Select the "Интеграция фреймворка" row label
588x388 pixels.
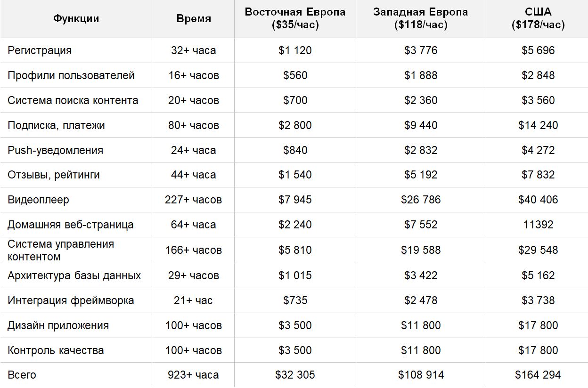click(71, 300)
